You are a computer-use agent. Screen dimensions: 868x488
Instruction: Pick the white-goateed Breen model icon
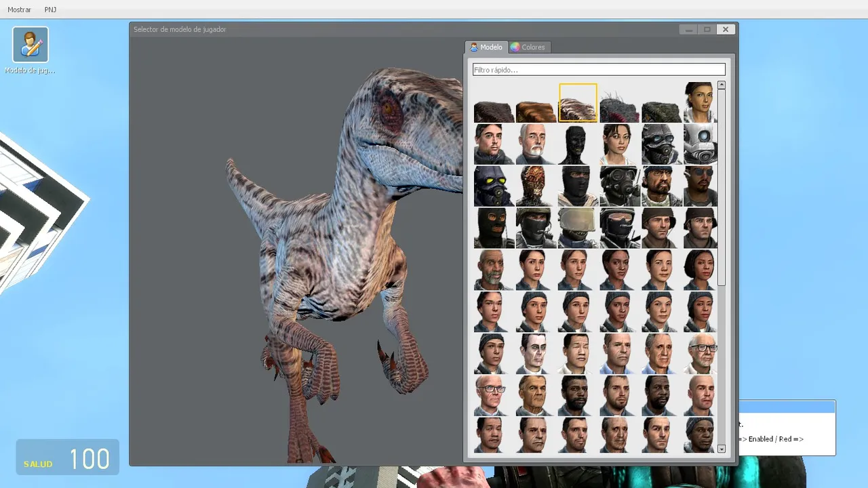536,144
